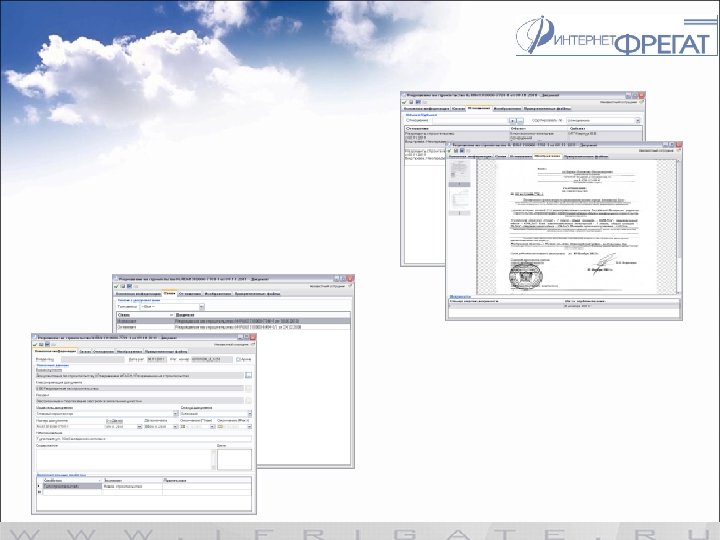The image size is (720, 540).
Task: Open the document status dropdown in main window
Action: point(249,414)
